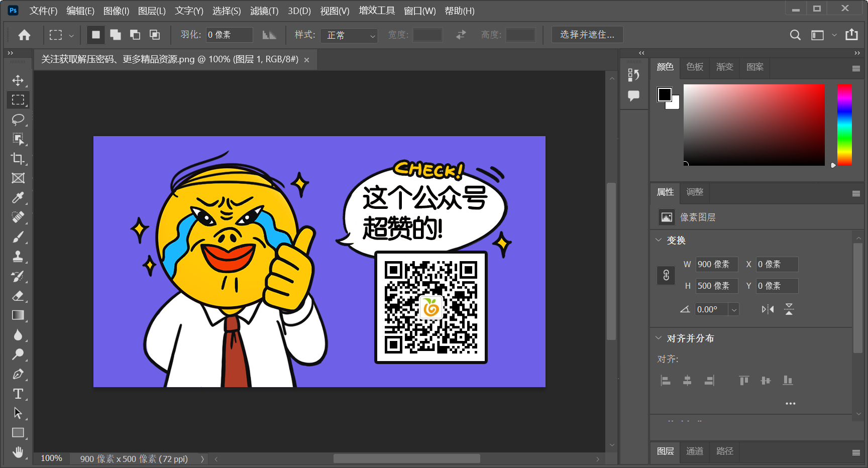This screenshot has height=468, width=868.
Task: Go to the Home screen icon
Action: 24,35
